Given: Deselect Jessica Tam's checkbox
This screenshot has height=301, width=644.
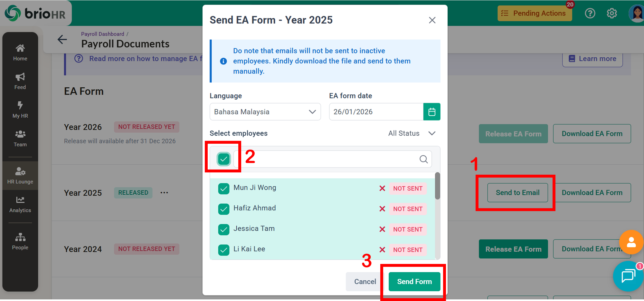Looking at the screenshot, I should tap(223, 229).
